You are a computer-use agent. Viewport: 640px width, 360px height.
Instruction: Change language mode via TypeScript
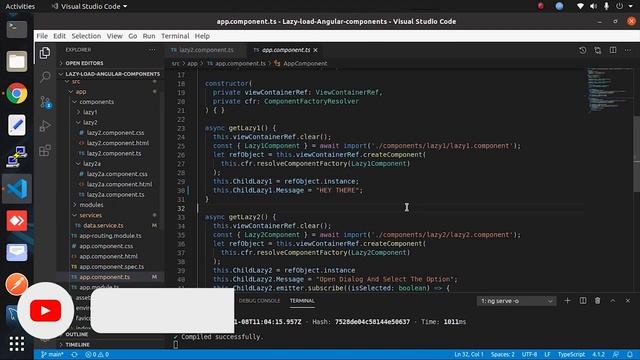tap(571, 354)
